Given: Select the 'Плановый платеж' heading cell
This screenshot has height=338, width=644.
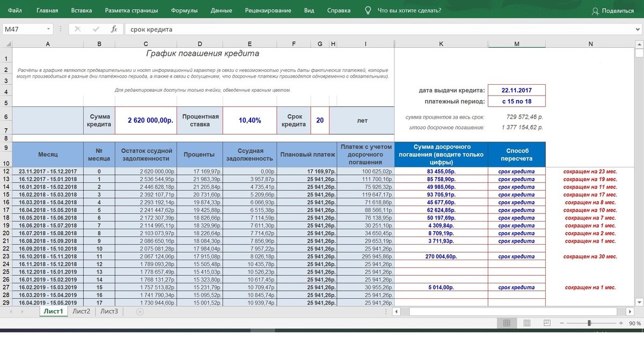Looking at the screenshot, I should (x=306, y=155).
